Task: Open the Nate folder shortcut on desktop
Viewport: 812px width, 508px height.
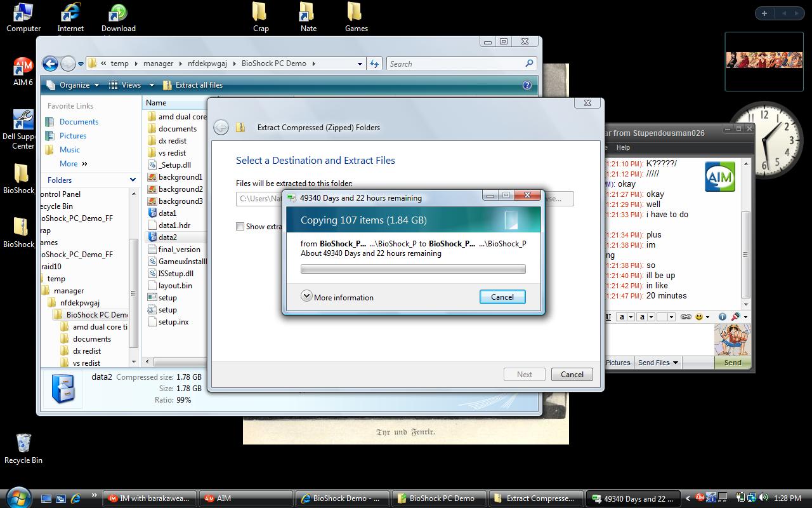Action: [x=308, y=17]
